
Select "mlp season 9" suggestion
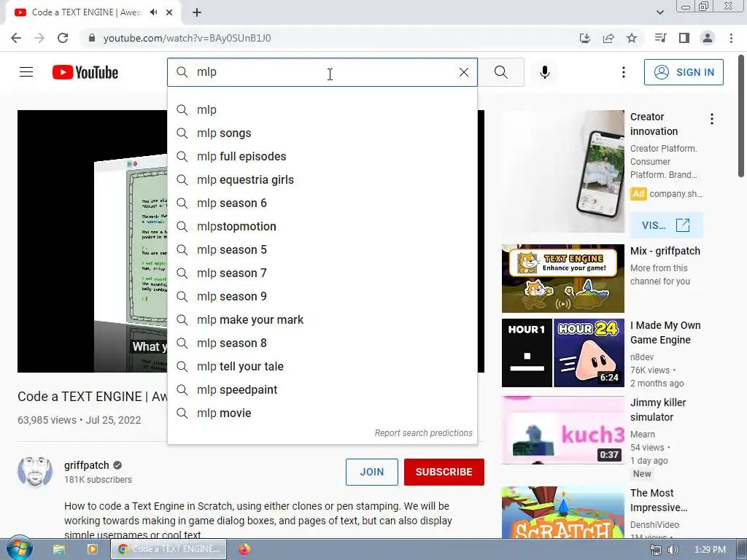point(322,297)
